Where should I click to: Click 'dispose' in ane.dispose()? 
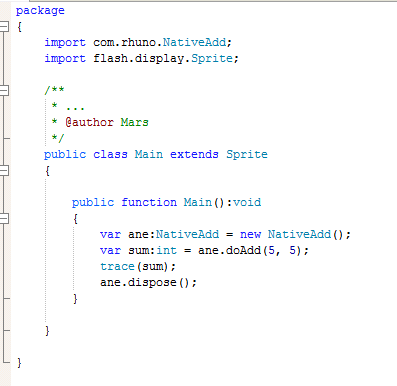tap(152, 282)
